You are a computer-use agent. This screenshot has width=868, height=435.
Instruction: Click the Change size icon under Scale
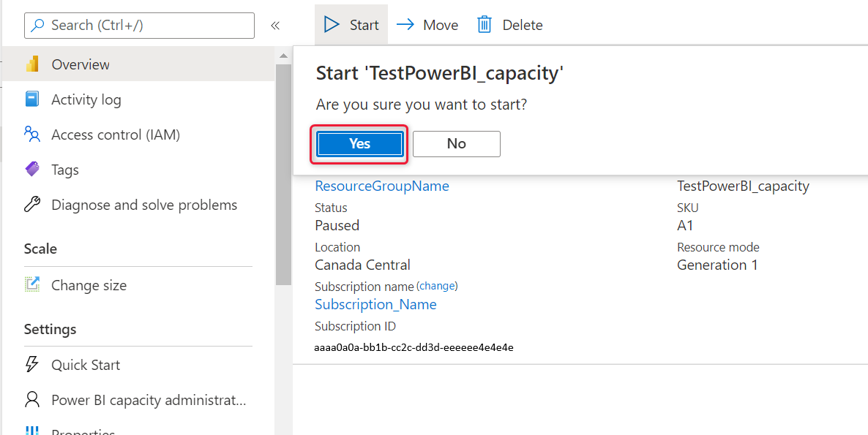pyautogui.click(x=32, y=285)
